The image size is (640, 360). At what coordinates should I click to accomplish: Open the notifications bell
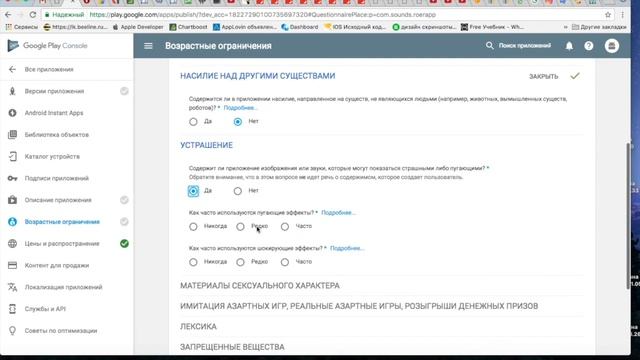(569, 46)
